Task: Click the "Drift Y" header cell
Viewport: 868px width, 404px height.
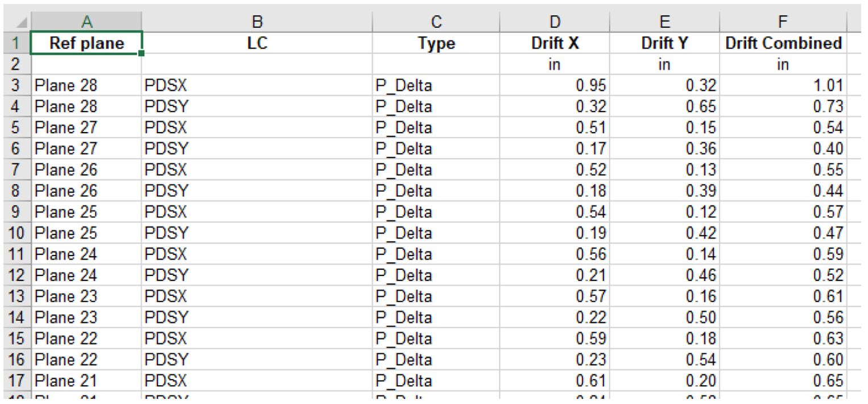Action: (x=664, y=43)
